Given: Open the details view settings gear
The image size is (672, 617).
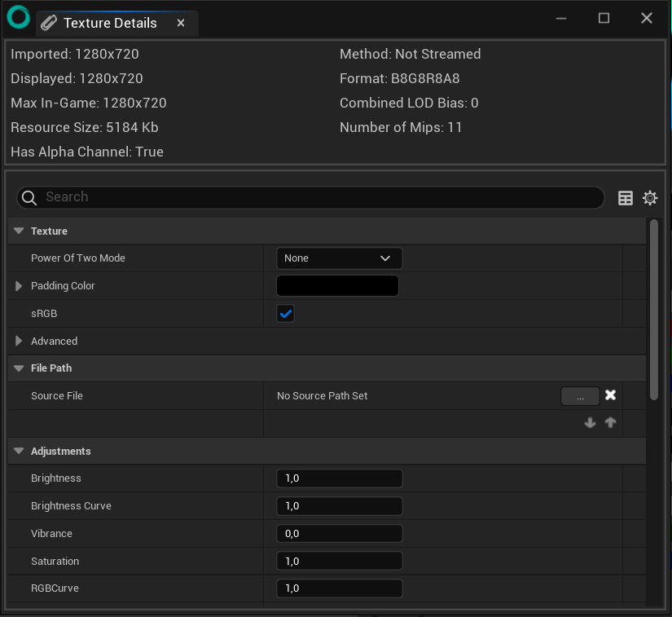Looking at the screenshot, I should coord(650,198).
